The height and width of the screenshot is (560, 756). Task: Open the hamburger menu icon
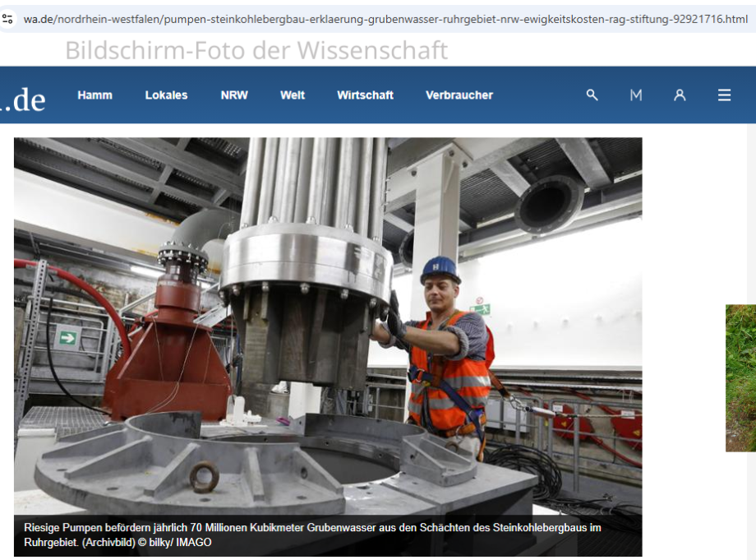(724, 95)
